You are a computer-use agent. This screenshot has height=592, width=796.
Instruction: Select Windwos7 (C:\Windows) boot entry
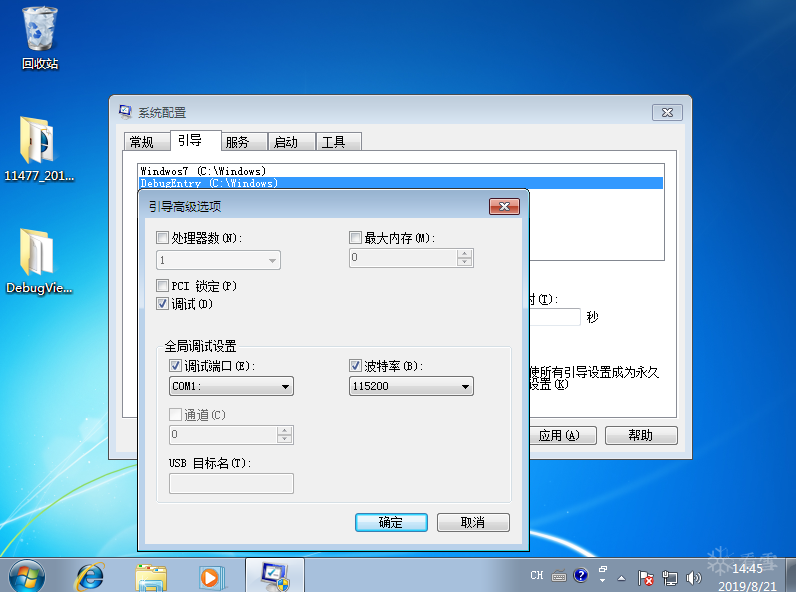click(x=400, y=171)
